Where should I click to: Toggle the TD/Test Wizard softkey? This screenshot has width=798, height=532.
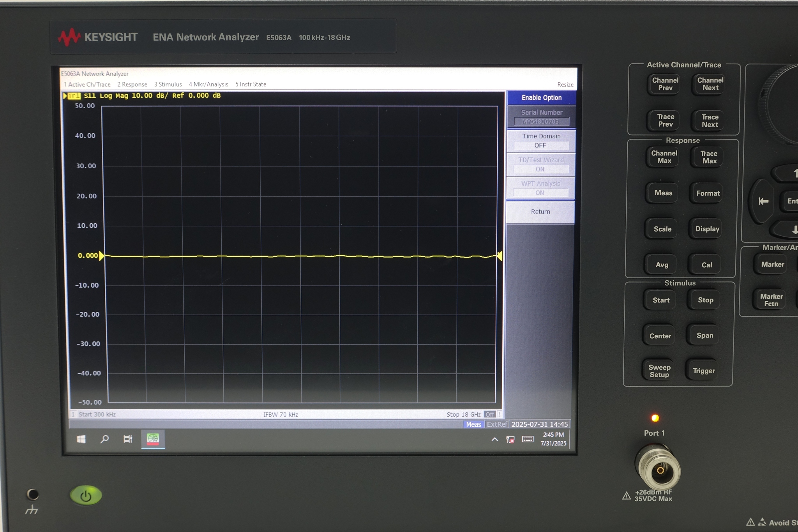(540, 164)
